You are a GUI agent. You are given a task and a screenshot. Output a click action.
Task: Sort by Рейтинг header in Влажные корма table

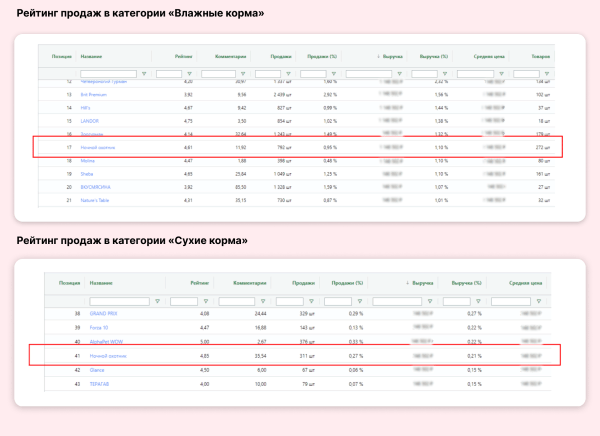click(184, 57)
